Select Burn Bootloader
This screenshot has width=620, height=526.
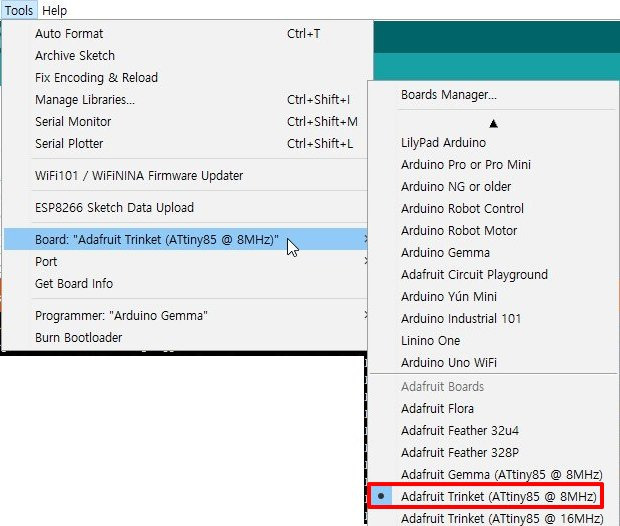[x=186, y=338]
